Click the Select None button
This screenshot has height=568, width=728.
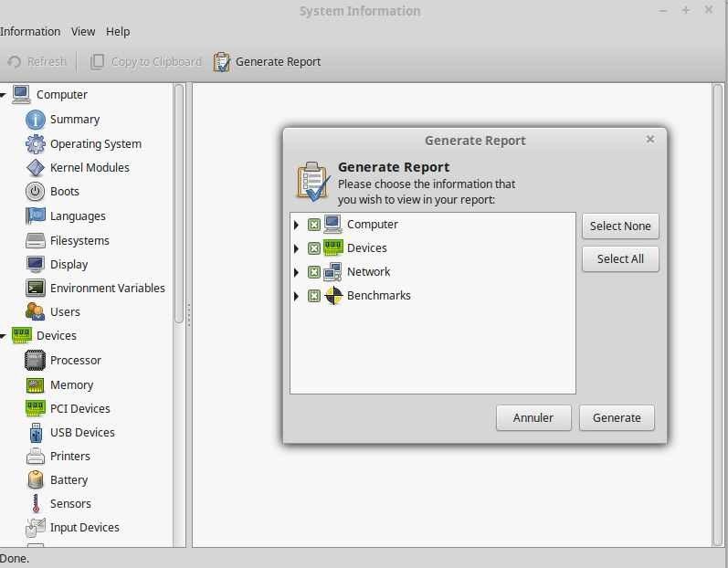620,226
